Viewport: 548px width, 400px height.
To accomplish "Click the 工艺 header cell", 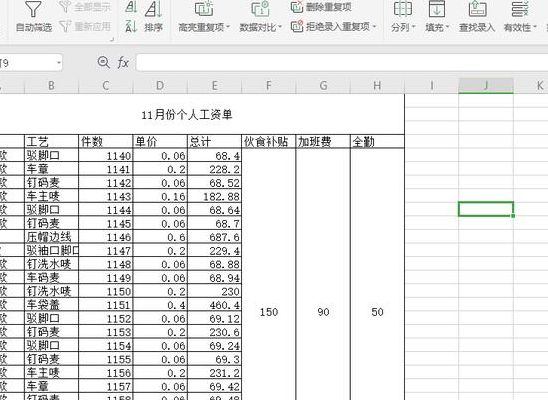I will tap(52, 141).
